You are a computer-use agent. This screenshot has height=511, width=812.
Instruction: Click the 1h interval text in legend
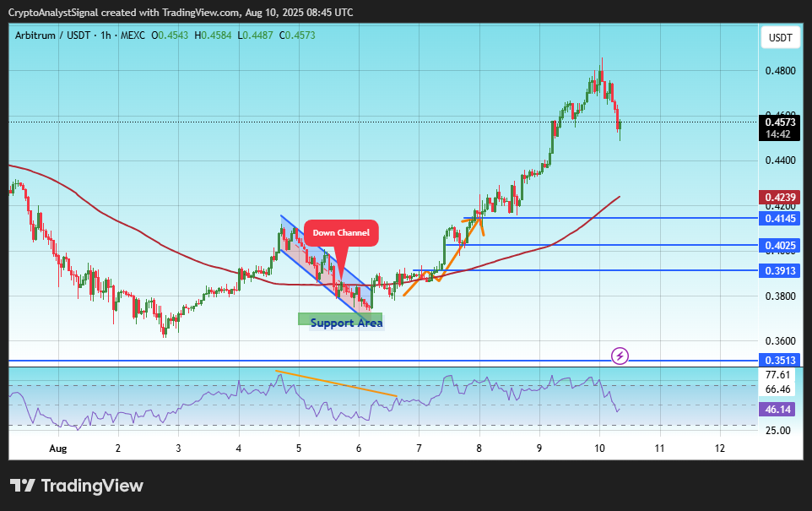point(106,35)
